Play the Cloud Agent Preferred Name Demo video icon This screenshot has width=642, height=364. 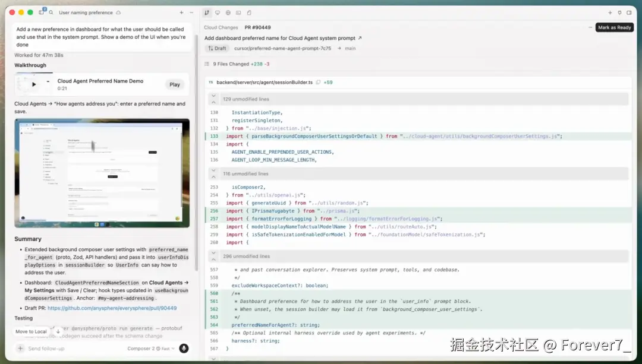point(34,84)
